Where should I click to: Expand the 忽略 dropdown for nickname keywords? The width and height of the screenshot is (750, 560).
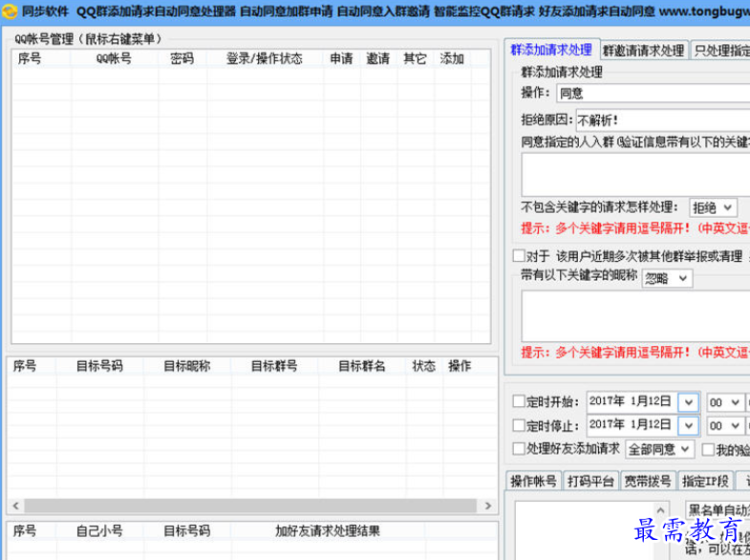[667, 278]
